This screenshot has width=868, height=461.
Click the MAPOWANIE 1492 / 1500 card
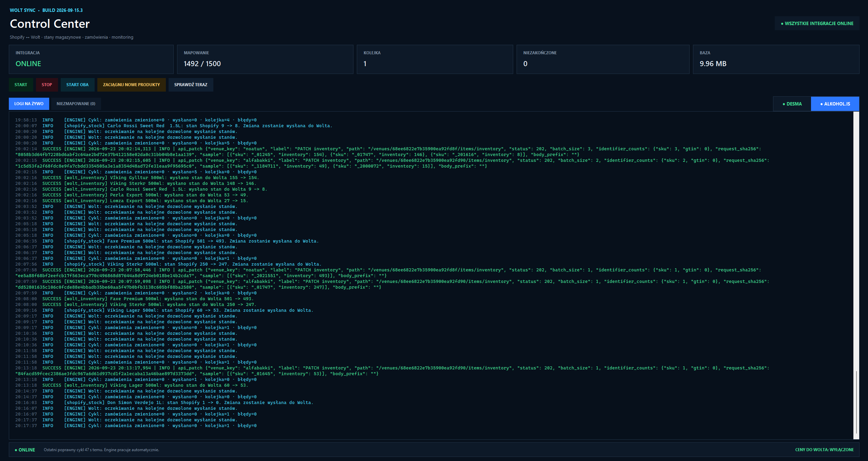[x=265, y=59]
